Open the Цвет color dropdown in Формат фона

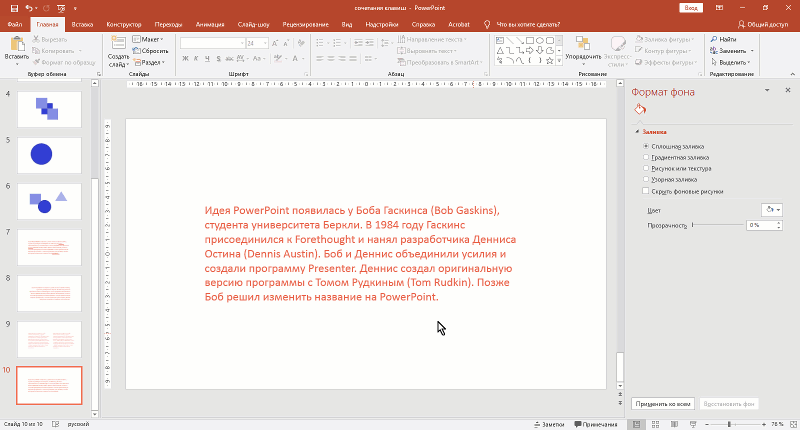pyautogui.click(x=772, y=210)
